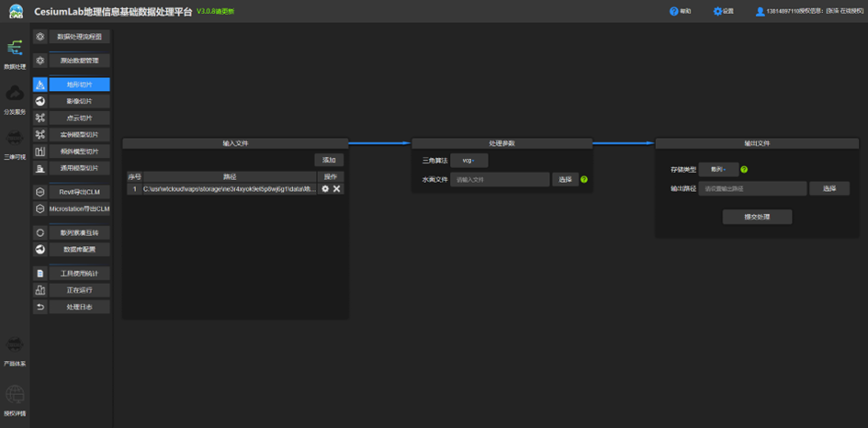Click the green help icon next to 水面文件

click(x=584, y=179)
